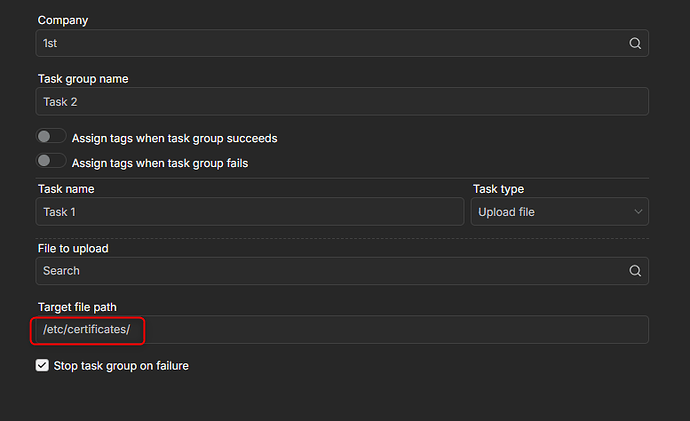
Task: Toggle assign tags when task group fails switch
Action: point(51,161)
